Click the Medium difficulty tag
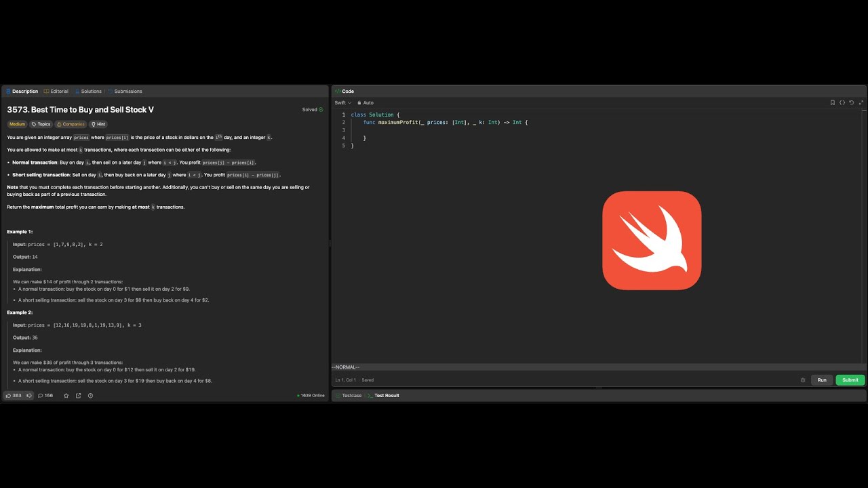The image size is (868, 488). [x=17, y=124]
